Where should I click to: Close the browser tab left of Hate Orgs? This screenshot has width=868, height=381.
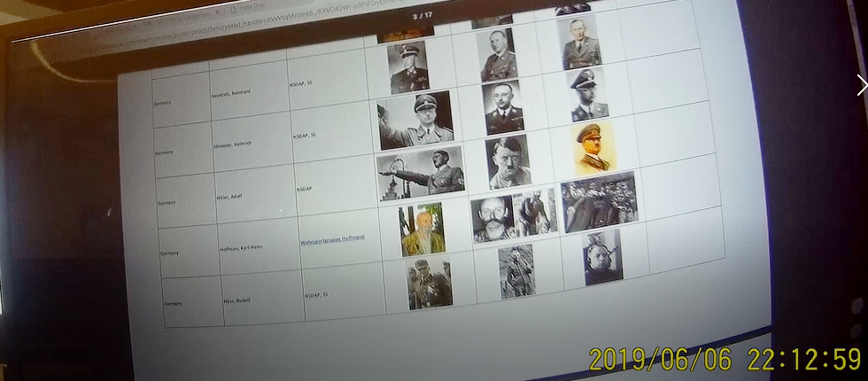[x=218, y=12]
